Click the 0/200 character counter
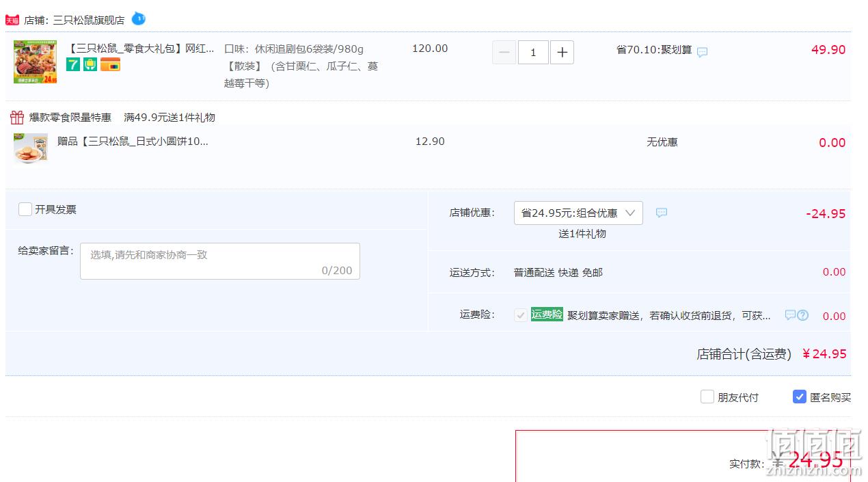 (x=337, y=271)
